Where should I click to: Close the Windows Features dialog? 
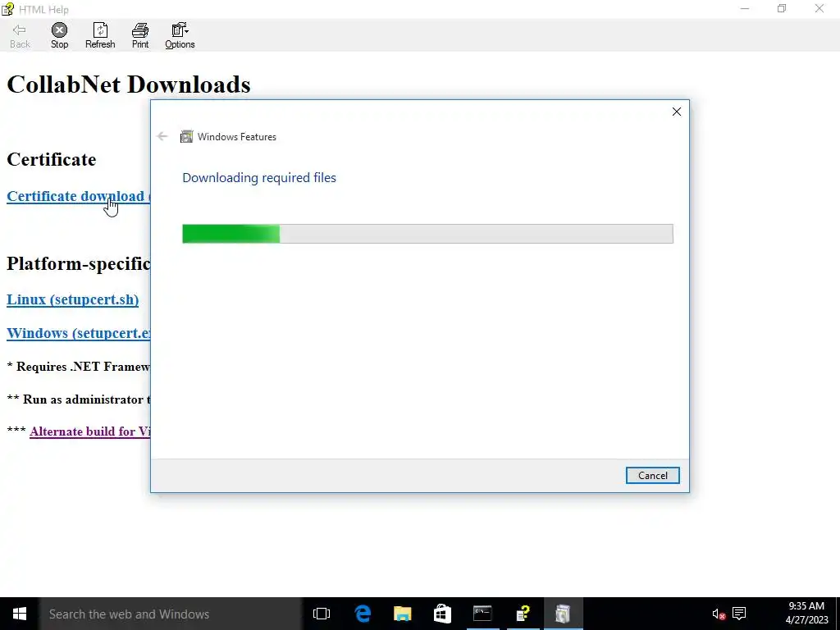tap(677, 112)
